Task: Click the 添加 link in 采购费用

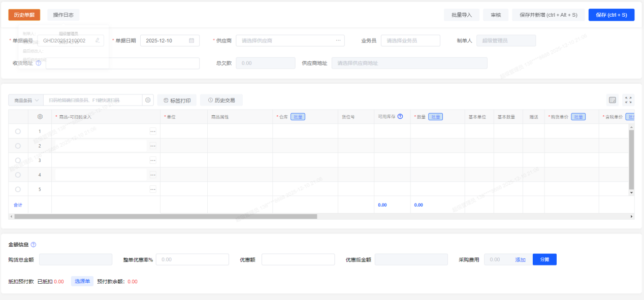Action: (520, 259)
